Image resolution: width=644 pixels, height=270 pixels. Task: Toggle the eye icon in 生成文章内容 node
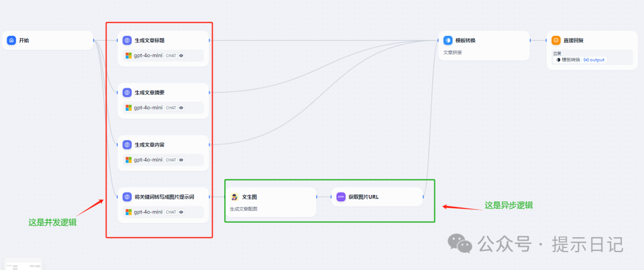[181, 160]
